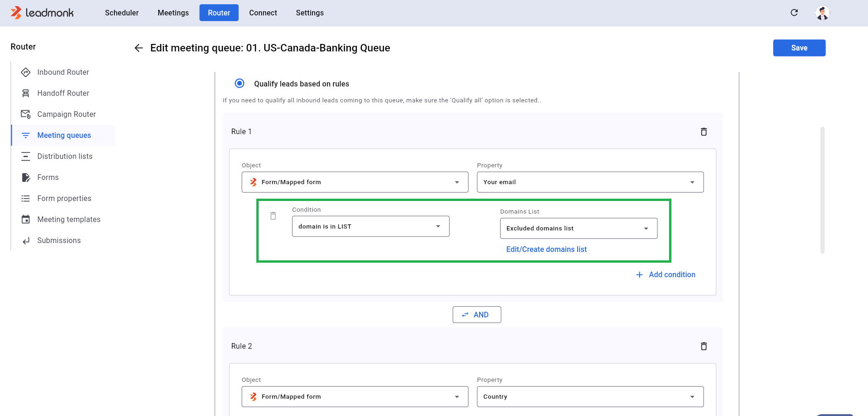Toggle the AND operator between rules
Viewport: 868px width, 416px height.
tap(477, 315)
